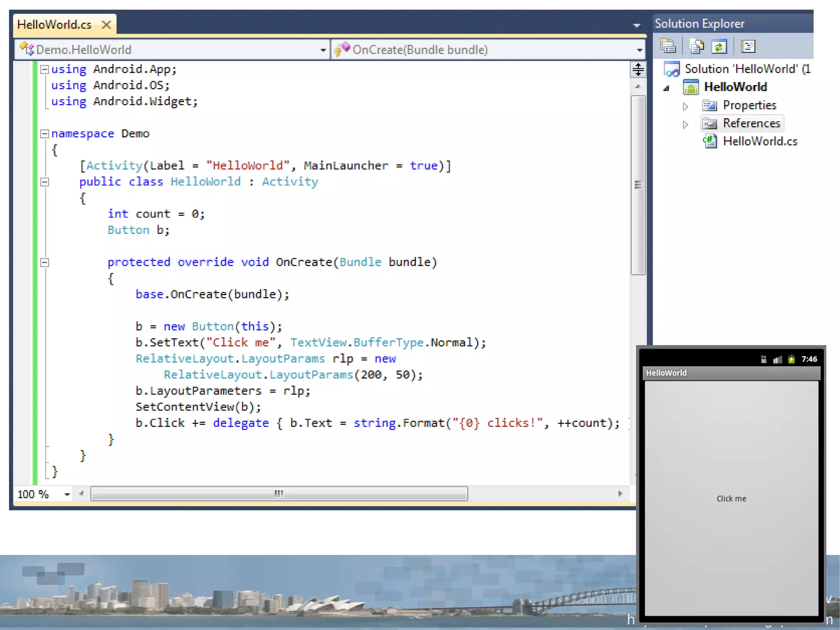
Task: Click the Properties icon in Solution Explorer toolbar
Action: [667, 46]
